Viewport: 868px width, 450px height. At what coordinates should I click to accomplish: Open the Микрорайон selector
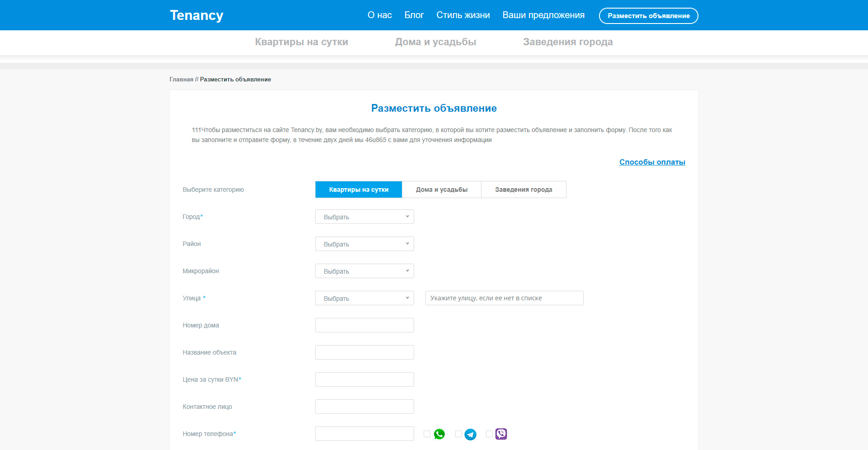coord(364,271)
